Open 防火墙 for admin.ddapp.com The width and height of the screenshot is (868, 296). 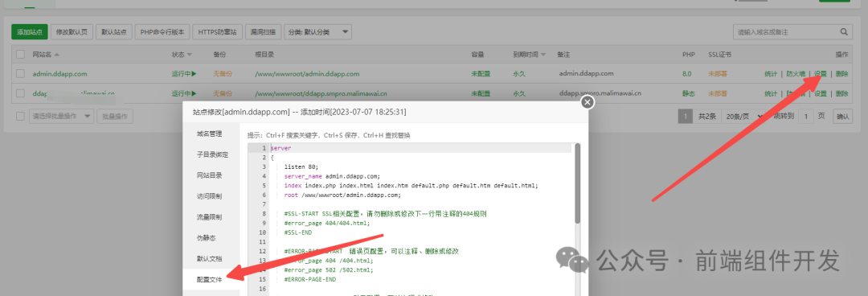point(796,74)
